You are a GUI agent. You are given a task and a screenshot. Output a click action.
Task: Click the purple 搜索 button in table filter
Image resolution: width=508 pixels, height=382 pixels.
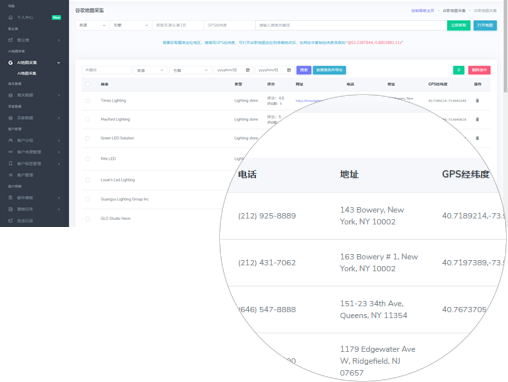[x=304, y=70]
